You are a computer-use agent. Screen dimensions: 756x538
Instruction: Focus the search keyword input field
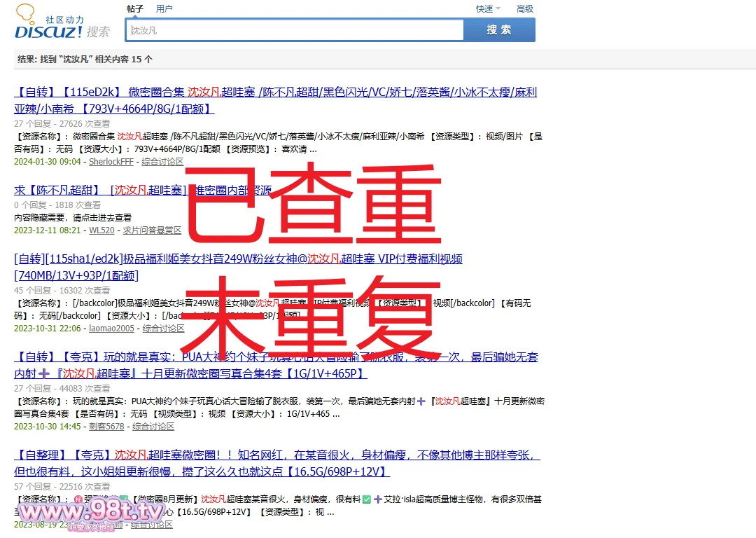[x=294, y=30]
